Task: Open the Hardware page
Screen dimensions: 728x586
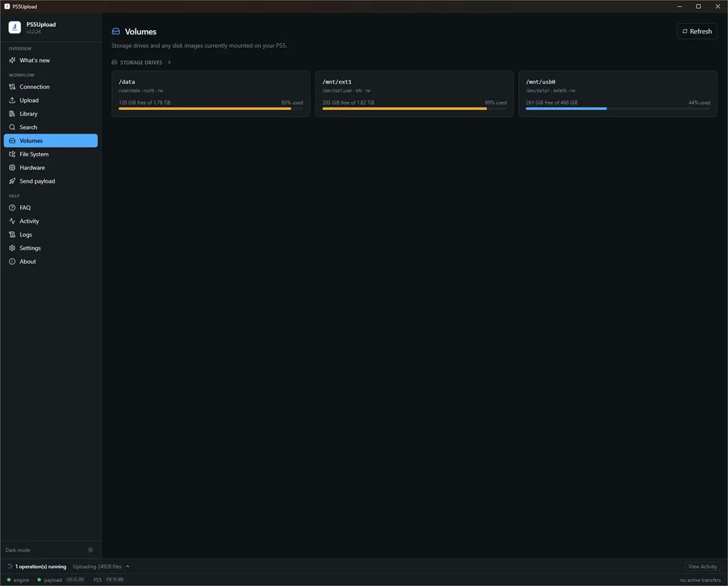Action: point(51,168)
